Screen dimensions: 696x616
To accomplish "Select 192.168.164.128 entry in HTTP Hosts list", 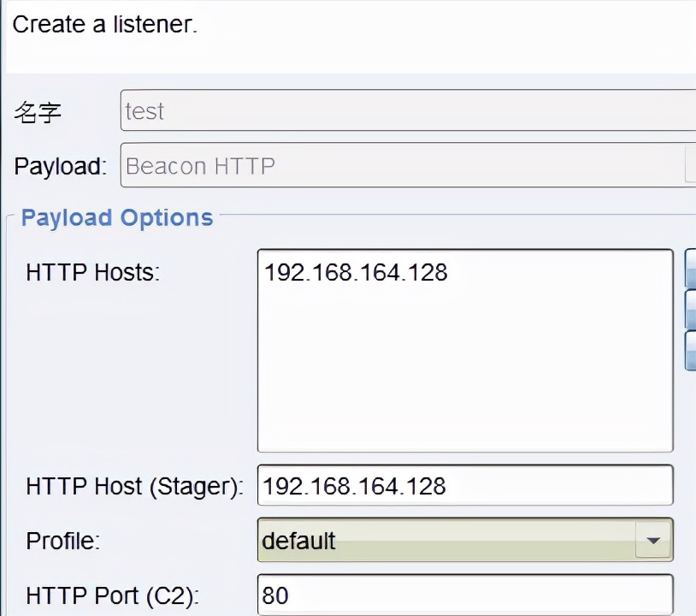I will click(356, 273).
